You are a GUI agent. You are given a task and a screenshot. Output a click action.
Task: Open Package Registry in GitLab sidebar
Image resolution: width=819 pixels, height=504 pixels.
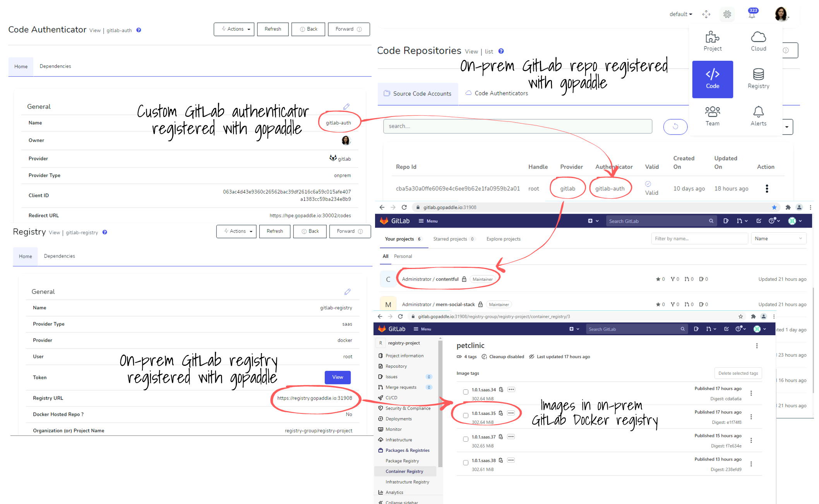click(x=402, y=461)
